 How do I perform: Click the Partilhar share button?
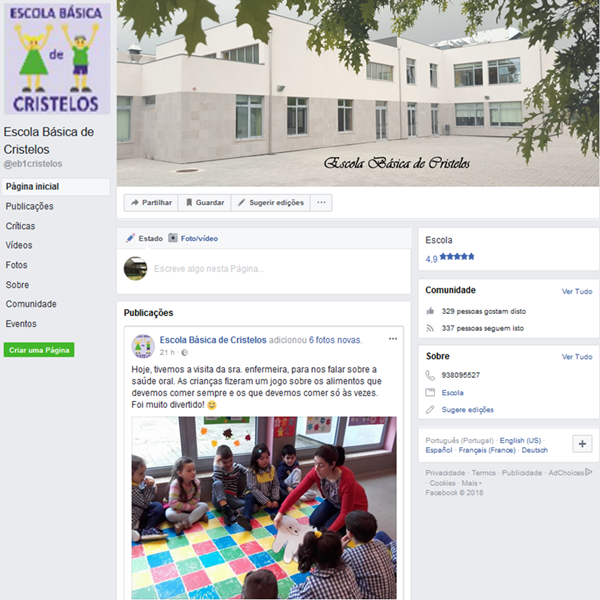point(151,202)
